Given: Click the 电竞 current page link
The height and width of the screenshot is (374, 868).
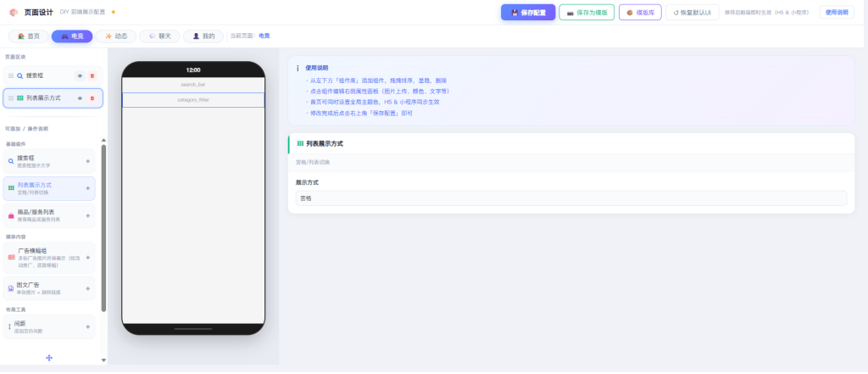Looking at the screenshot, I should tap(264, 36).
